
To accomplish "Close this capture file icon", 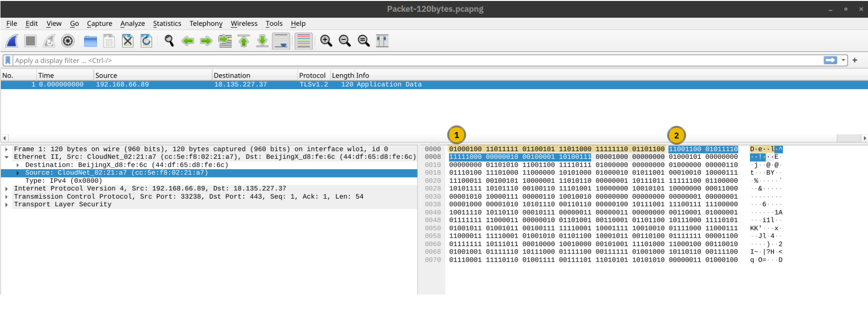I will 127,41.
